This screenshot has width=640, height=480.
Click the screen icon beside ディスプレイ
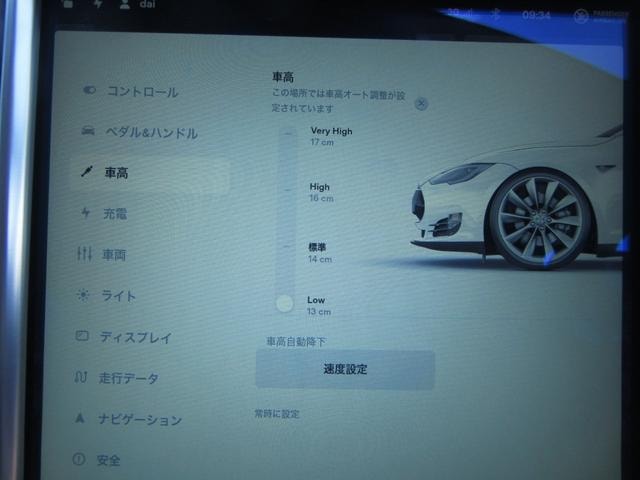click(x=82, y=336)
